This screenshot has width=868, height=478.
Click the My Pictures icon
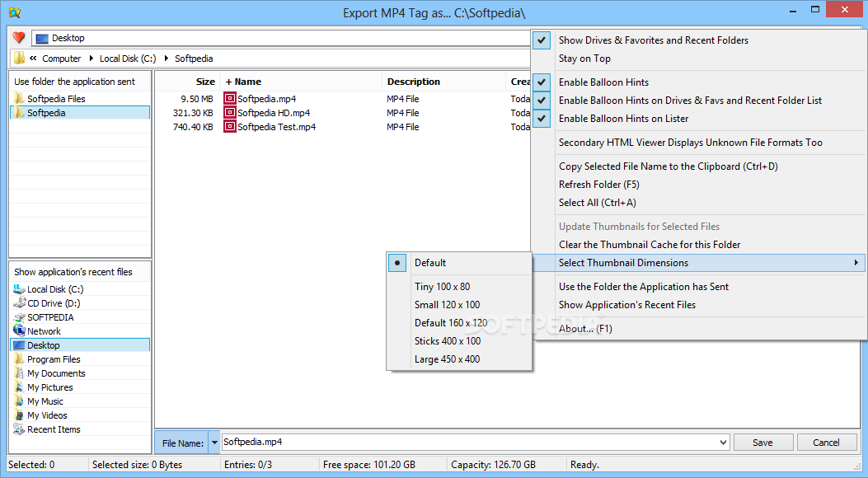point(20,387)
